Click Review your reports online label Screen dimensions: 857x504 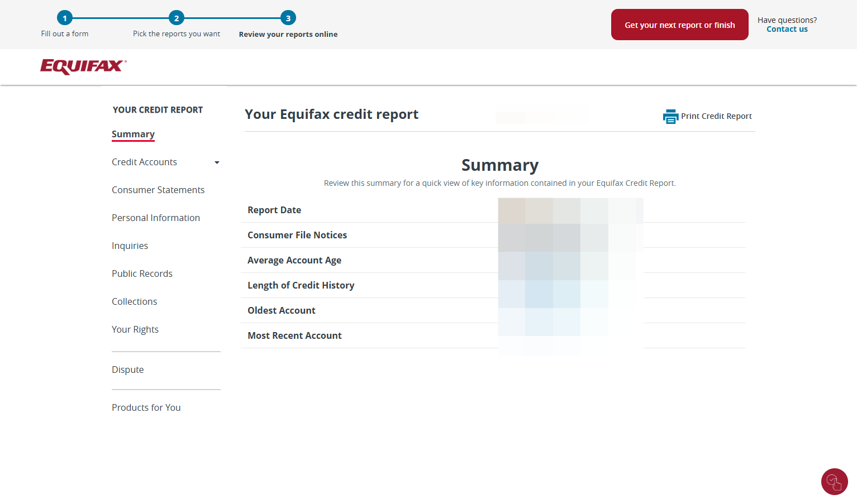tap(288, 34)
